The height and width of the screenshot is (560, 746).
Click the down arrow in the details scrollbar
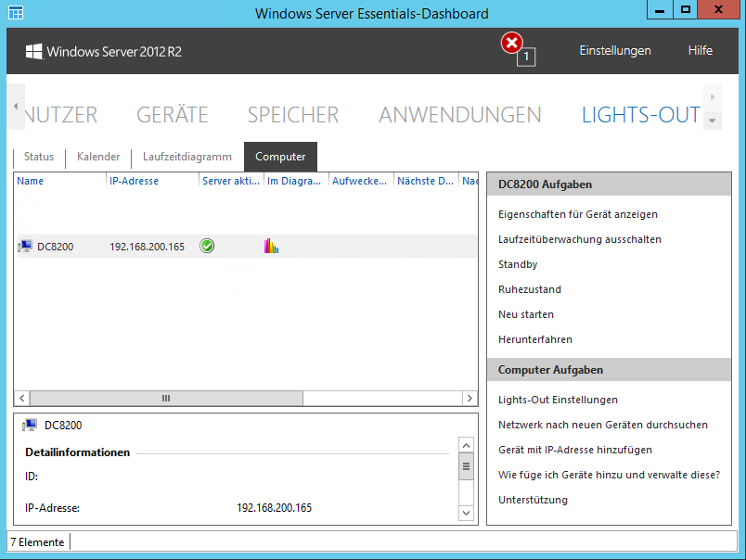466,513
